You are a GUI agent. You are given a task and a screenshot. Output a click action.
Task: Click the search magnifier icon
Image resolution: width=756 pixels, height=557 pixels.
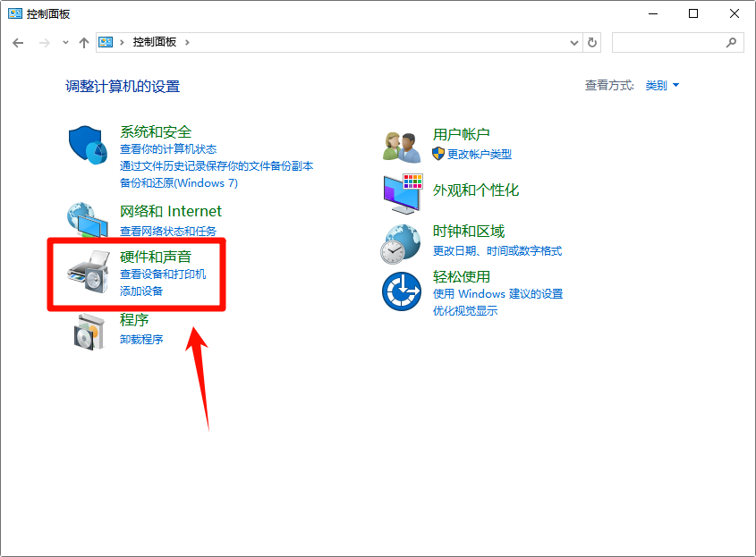point(732,43)
